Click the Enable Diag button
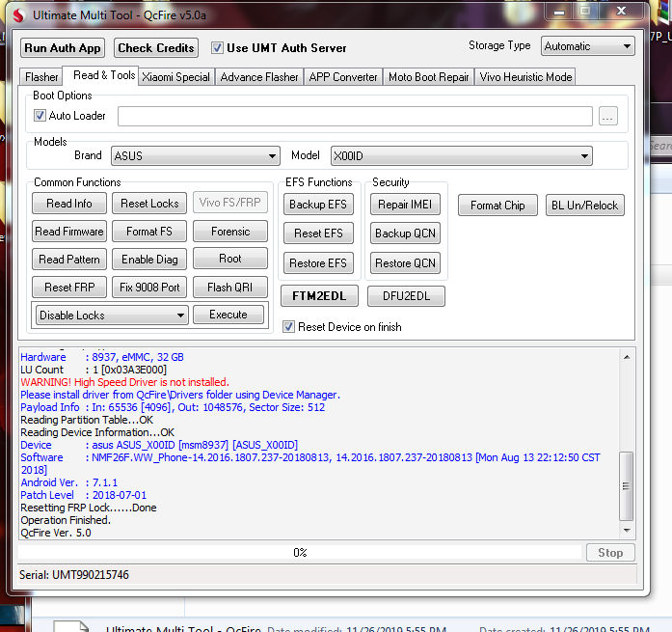 (x=149, y=260)
